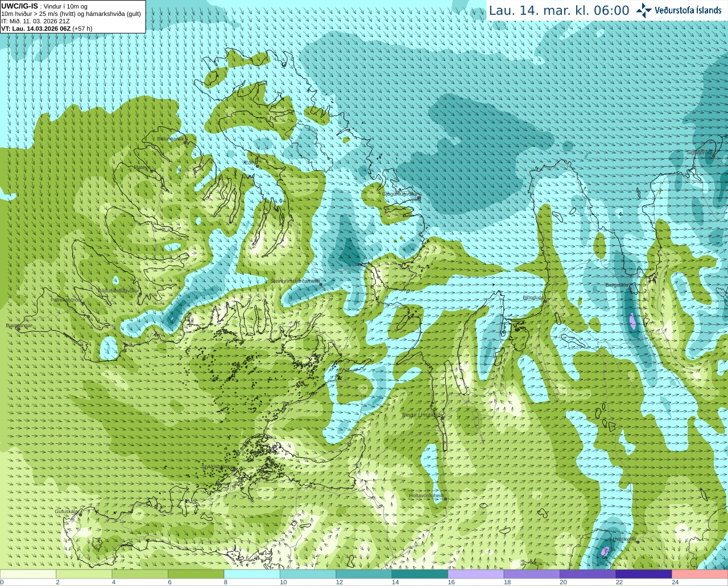Click the purple wind maximum near Hveravellir
This screenshot has height=586, width=728.
pyautogui.click(x=605, y=551)
